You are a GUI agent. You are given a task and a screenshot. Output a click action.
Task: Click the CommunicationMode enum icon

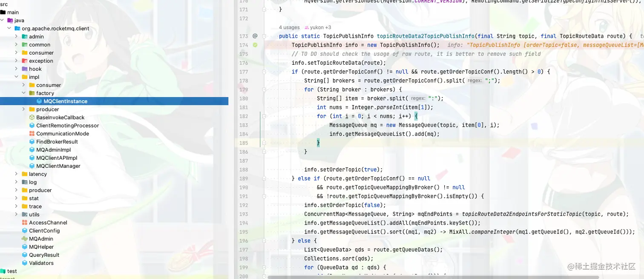[32, 134]
